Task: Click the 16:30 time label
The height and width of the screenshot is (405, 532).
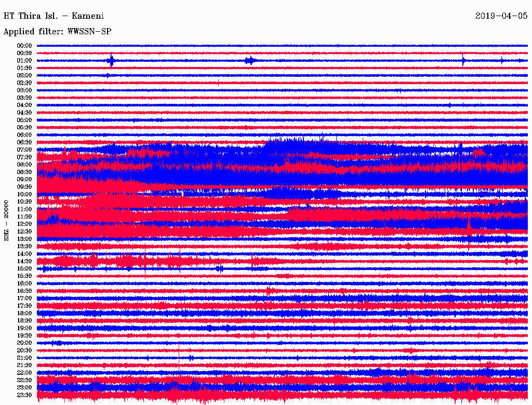Action: coord(24,291)
